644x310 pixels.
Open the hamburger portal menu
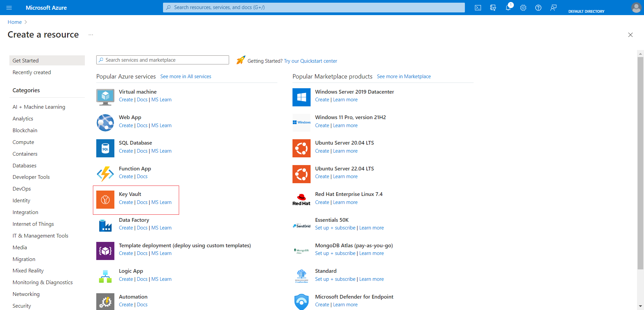[x=9, y=8]
